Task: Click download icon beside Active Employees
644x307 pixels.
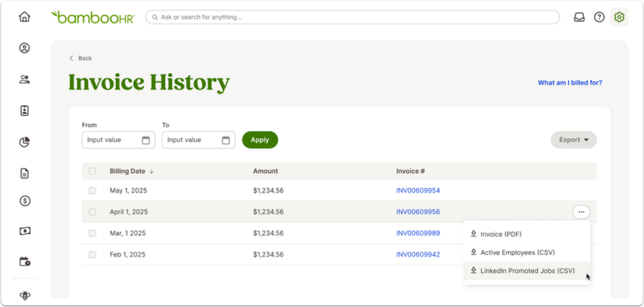Action: (x=473, y=252)
